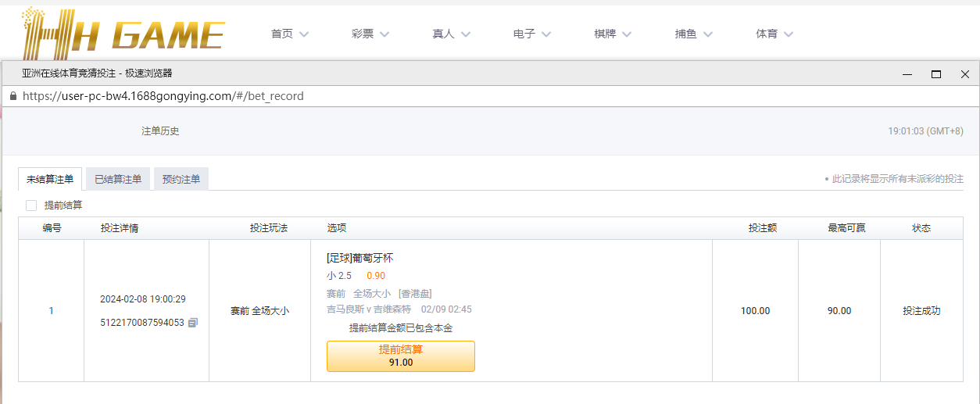This screenshot has width=980, height=404.
Task: Click the 19:01:03 (GMT+8) clock
Action: [x=925, y=131]
